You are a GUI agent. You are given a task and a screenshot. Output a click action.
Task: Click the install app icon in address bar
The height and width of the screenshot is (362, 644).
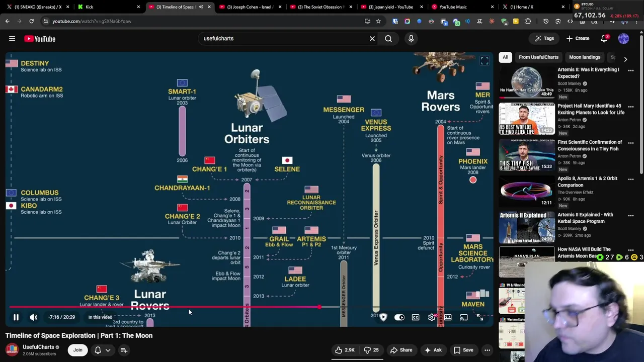[x=367, y=21]
